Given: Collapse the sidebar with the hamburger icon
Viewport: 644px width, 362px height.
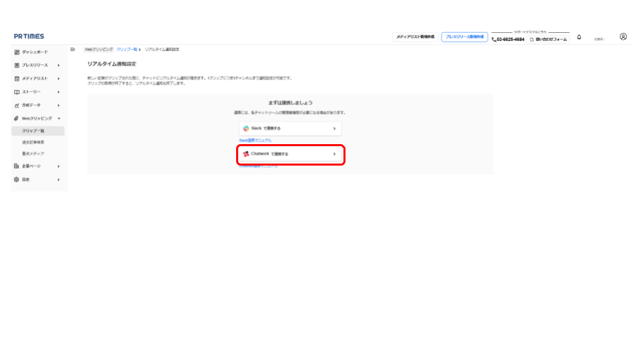Looking at the screenshot, I should click(x=72, y=49).
